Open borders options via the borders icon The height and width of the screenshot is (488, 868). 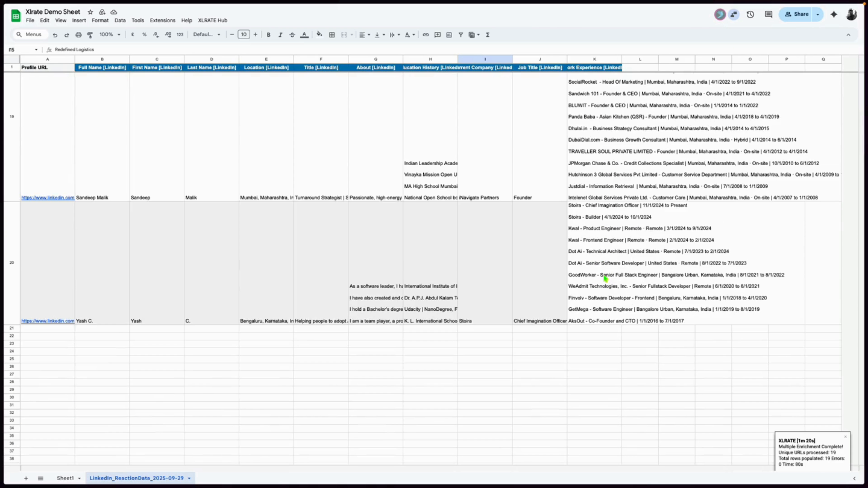(x=332, y=34)
